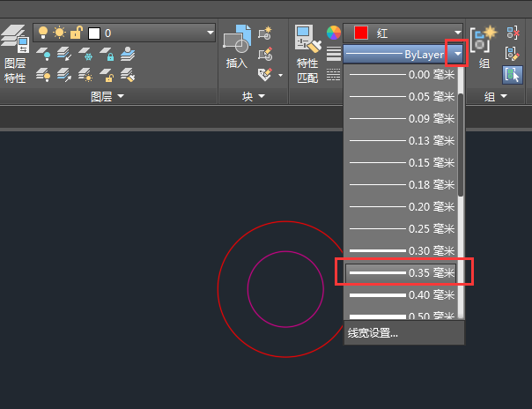The height and width of the screenshot is (409, 532).
Task: Open the arrow beside Edit Attributes
Action: tap(281, 75)
